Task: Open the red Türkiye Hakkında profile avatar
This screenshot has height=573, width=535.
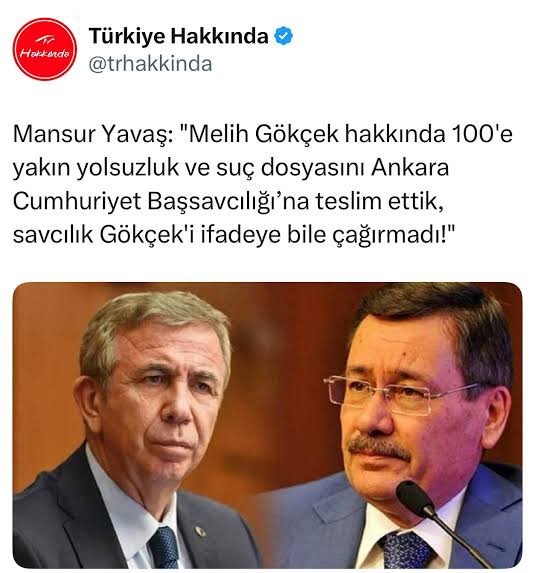Action: [45, 49]
